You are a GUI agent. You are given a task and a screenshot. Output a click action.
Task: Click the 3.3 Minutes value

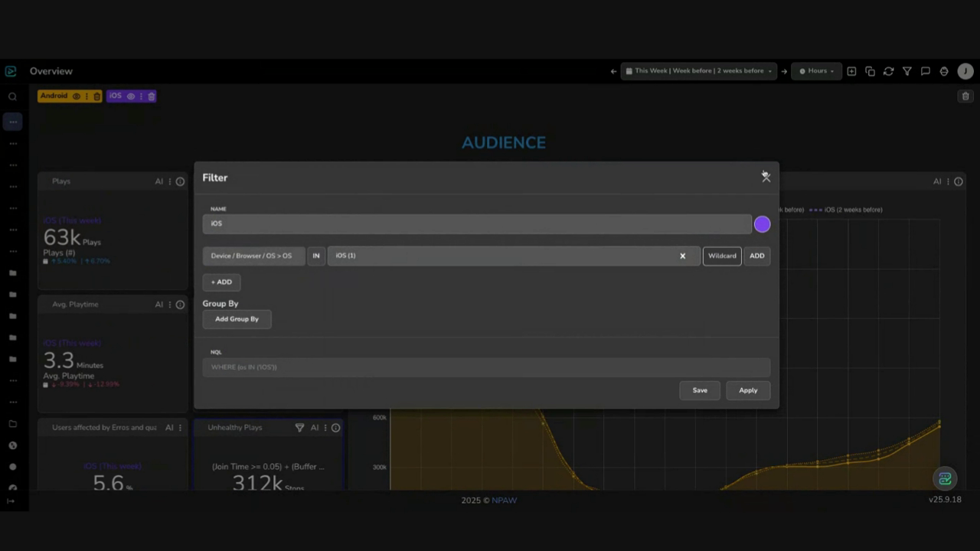[x=73, y=361]
